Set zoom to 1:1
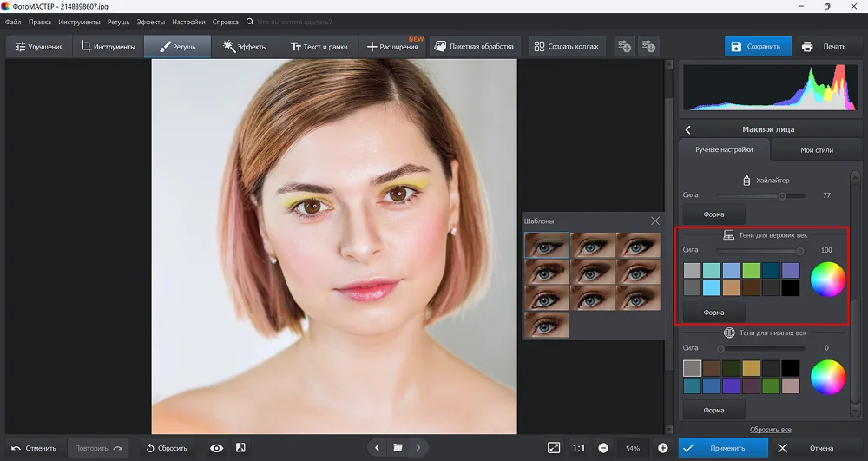 (578, 448)
